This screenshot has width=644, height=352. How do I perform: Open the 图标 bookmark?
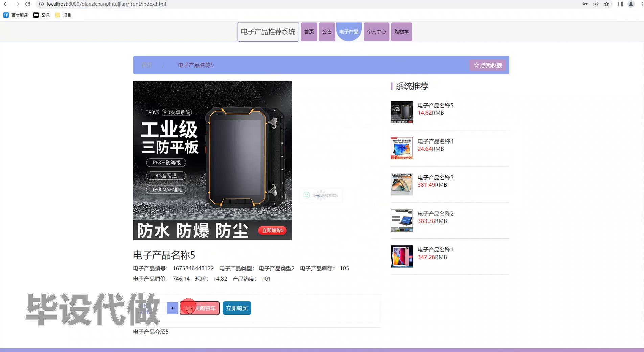[x=41, y=15]
